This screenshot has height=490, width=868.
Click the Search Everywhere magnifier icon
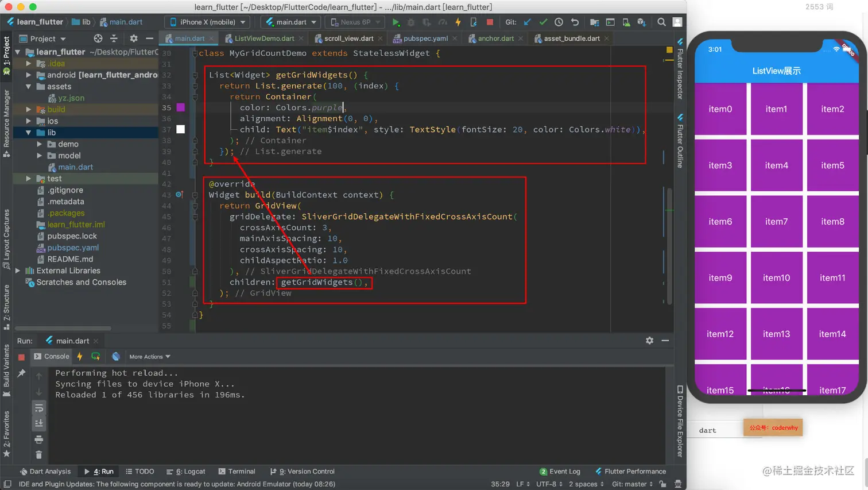pyautogui.click(x=661, y=22)
